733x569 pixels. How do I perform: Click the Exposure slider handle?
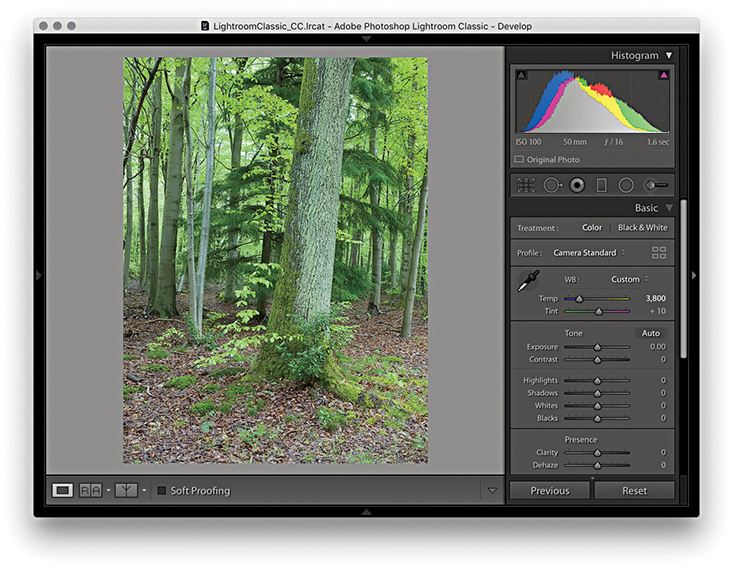tap(598, 347)
